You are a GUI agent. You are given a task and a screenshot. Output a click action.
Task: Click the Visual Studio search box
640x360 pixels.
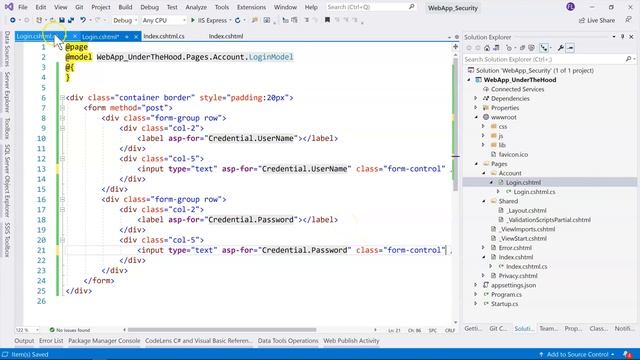pyautogui.click(x=371, y=7)
